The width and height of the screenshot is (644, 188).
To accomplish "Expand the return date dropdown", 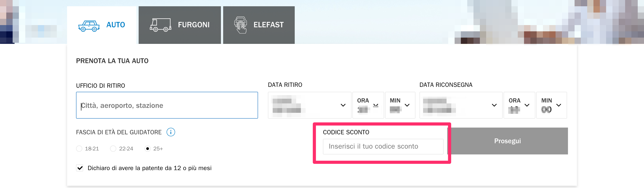I will (461, 105).
